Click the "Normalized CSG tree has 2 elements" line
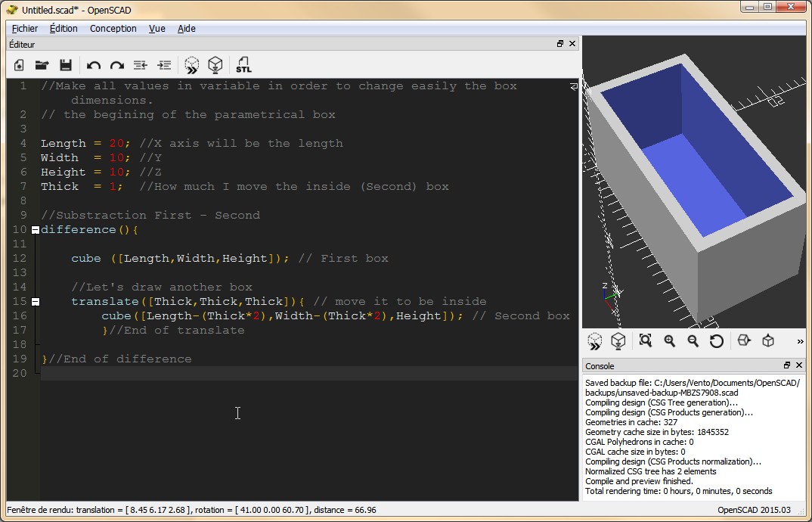The width and height of the screenshot is (812, 522). 650,471
